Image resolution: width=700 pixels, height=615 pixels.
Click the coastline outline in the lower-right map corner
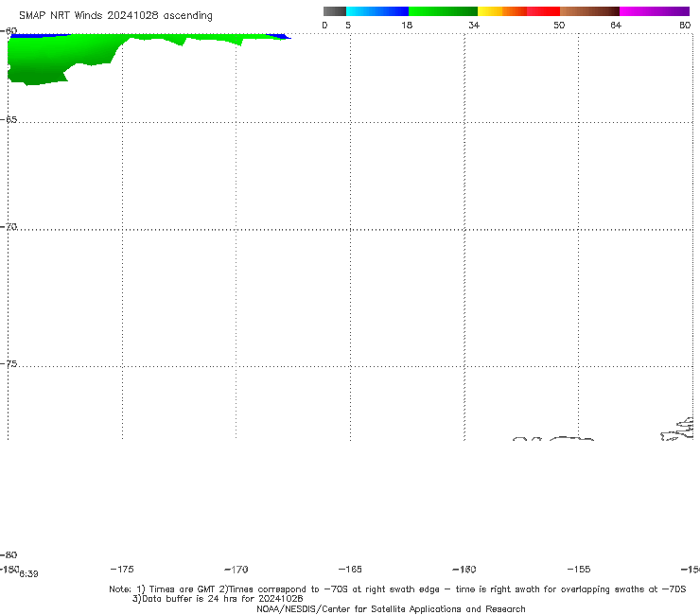(677, 430)
